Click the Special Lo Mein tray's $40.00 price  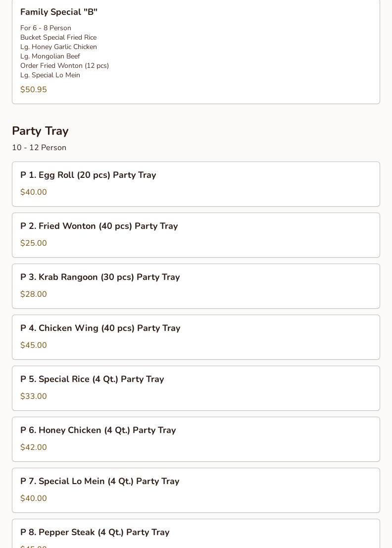34,498
